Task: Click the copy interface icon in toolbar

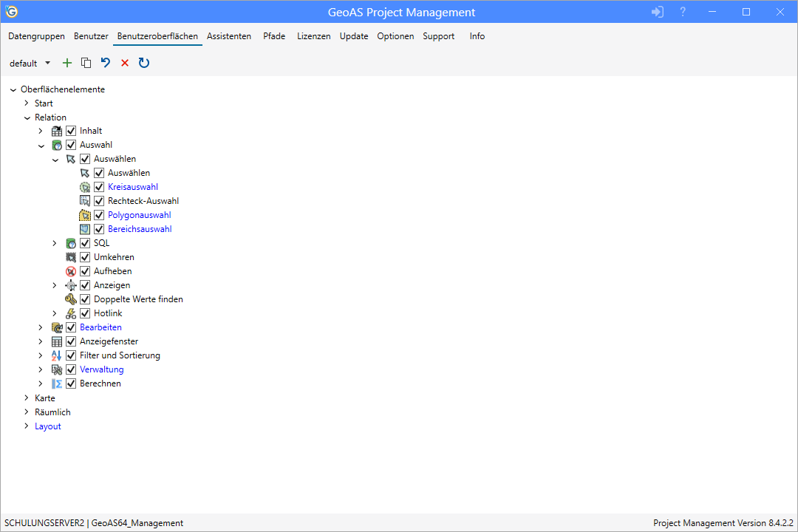Action: [x=86, y=63]
